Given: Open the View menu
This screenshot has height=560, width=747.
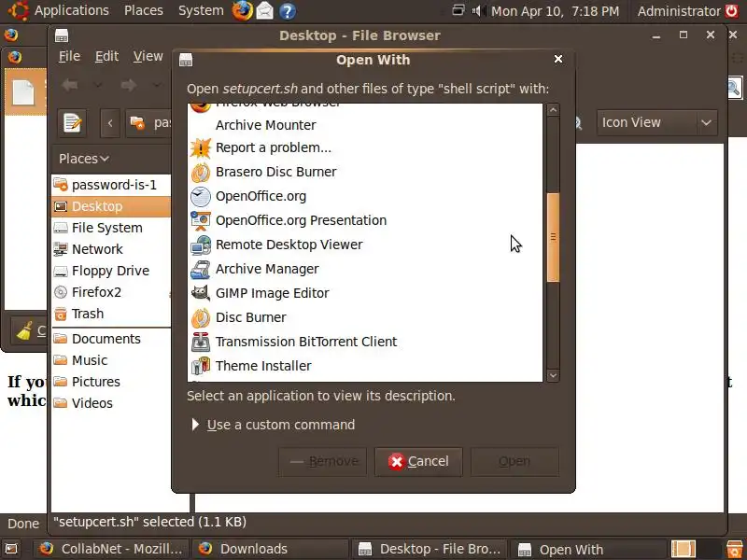Looking at the screenshot, I should pos(148,56).
